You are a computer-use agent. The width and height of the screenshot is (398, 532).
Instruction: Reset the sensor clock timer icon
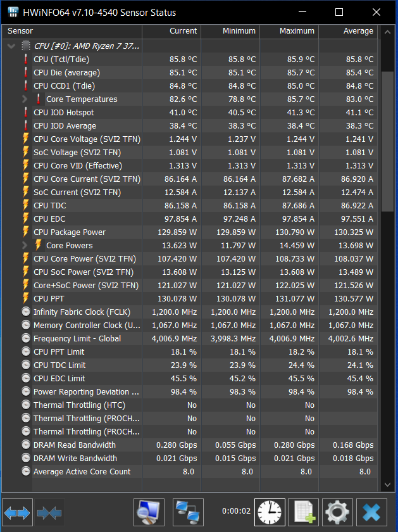coord(270,512)
